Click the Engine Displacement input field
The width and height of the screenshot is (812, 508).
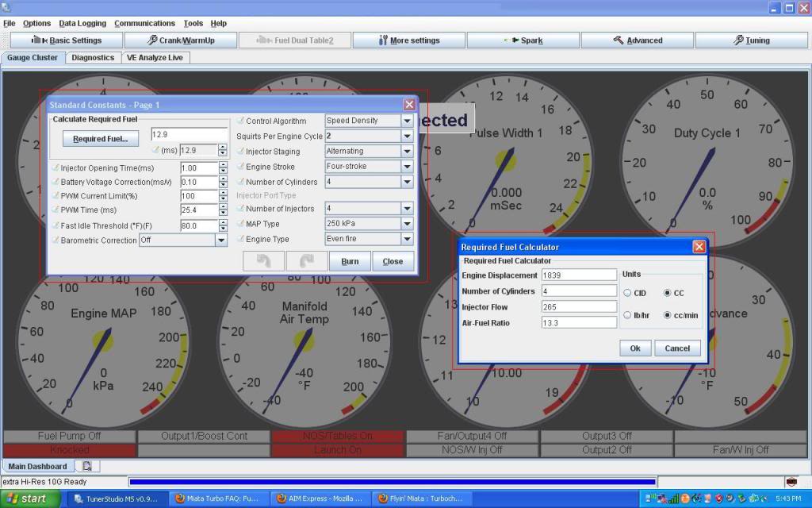click(x=579, y=275)
